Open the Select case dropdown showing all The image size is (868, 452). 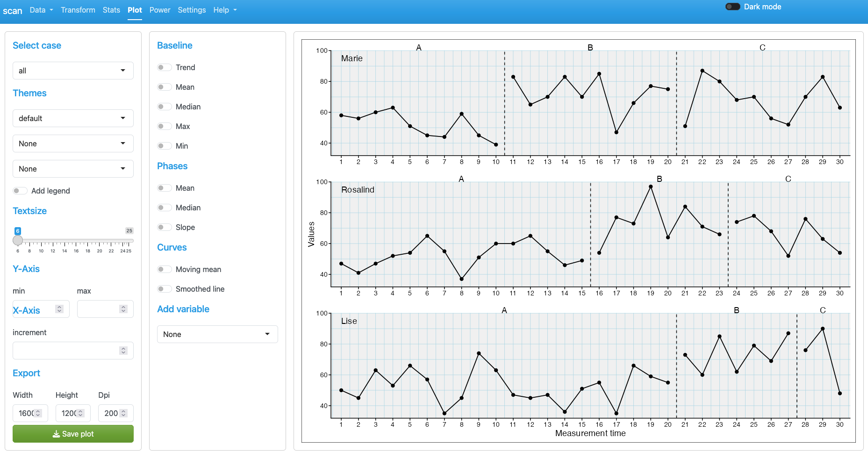[73, 71]
